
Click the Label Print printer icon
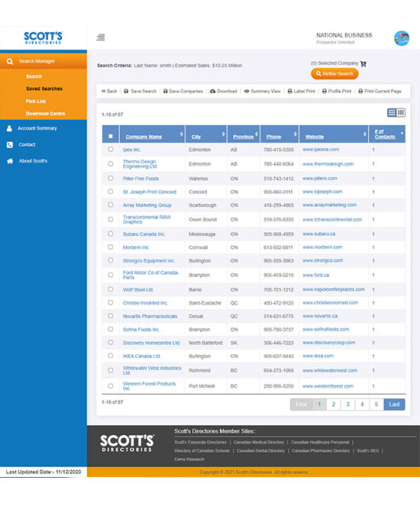click(x=289, y=91)
